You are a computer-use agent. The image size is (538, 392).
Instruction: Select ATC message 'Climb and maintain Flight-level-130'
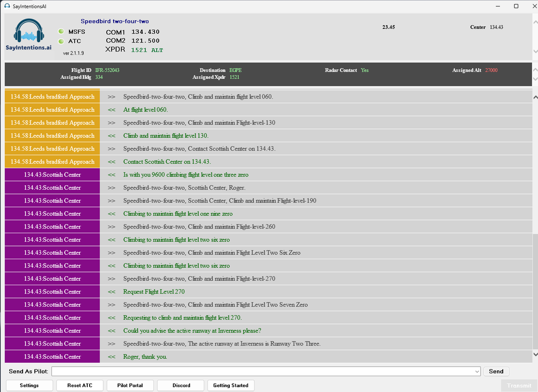pyautogui.click(x=199, y=123)
